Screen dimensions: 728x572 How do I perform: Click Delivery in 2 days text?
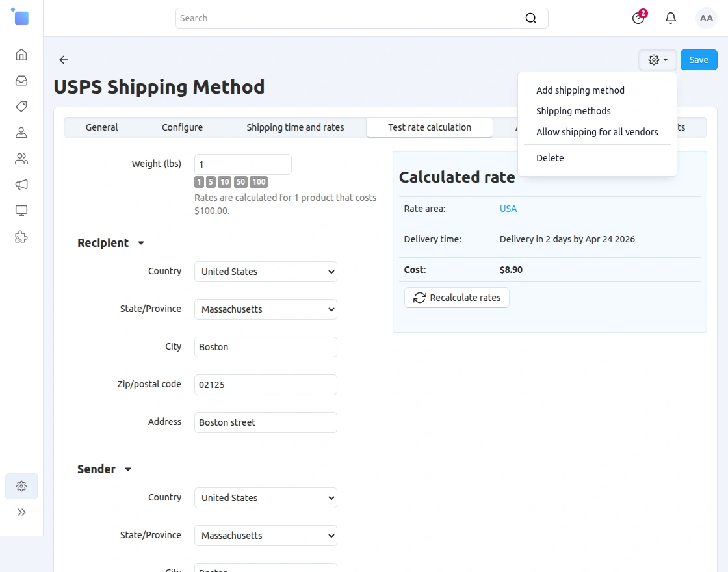[x=567, y=239]
